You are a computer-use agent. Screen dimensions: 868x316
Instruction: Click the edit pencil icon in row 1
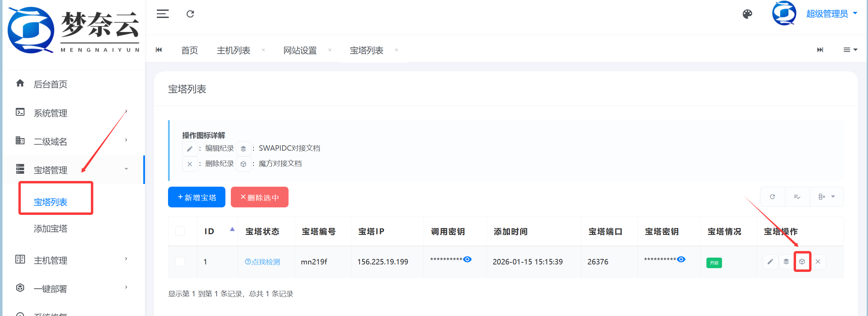coord(770,262)
